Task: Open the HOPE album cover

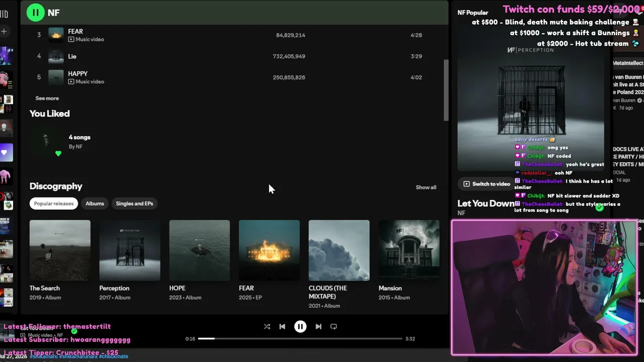Action: (x=200, y=250)
